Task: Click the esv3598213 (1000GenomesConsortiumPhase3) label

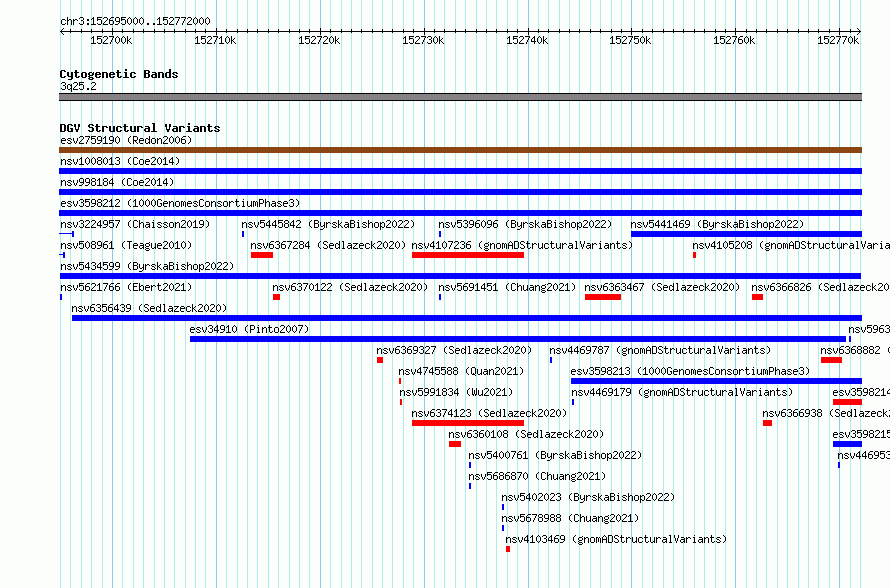Action: pos(690,371)
